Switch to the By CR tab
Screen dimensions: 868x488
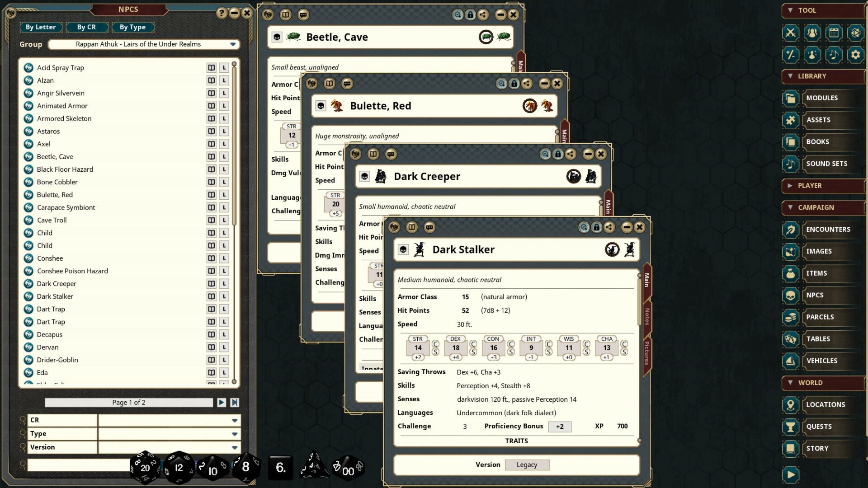pyautogui.click(x=87, y=27)
